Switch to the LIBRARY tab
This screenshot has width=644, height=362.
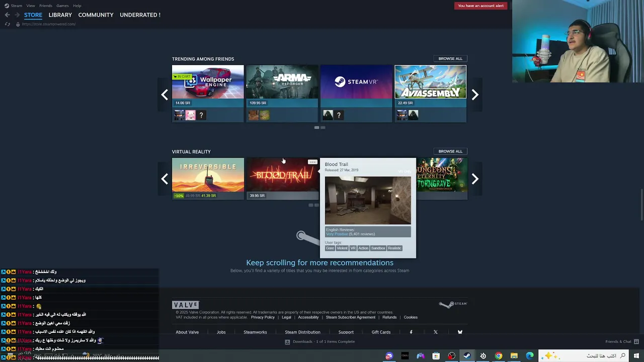point(60,15)
